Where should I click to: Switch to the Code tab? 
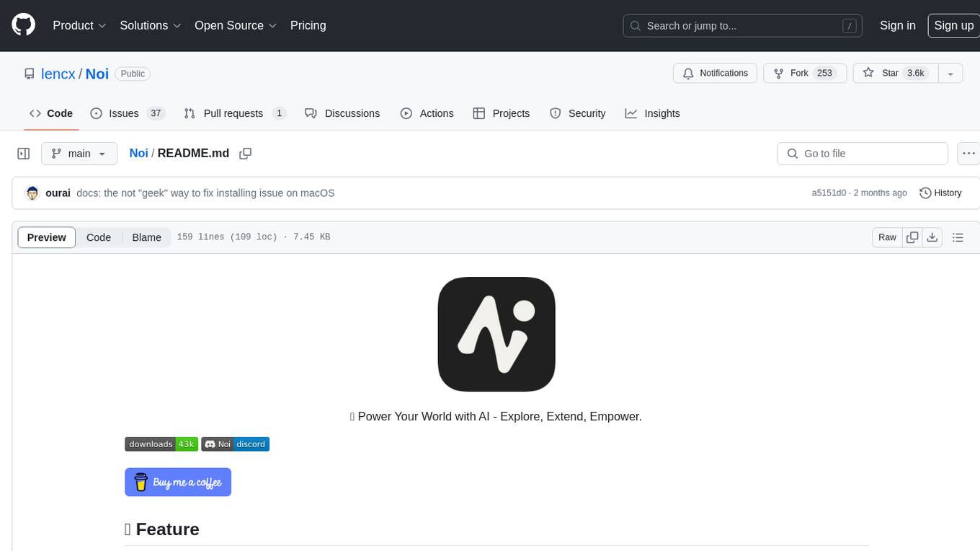click(51, 113)
